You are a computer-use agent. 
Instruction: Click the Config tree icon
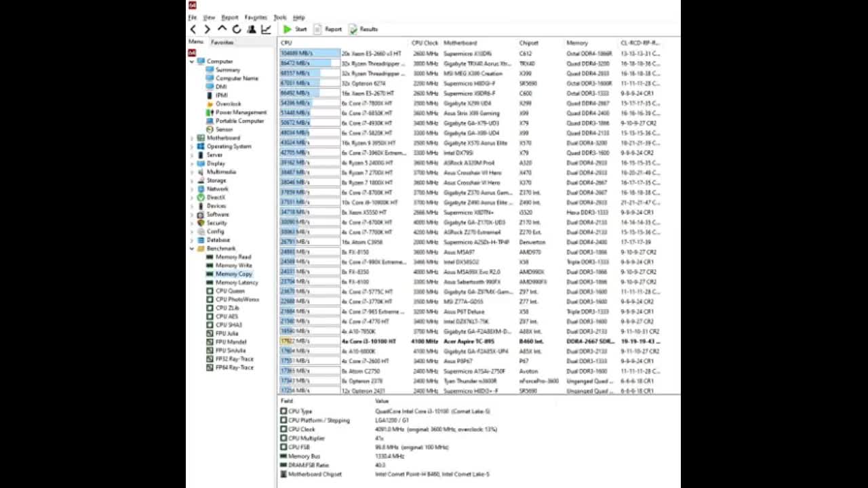(201, 232)
